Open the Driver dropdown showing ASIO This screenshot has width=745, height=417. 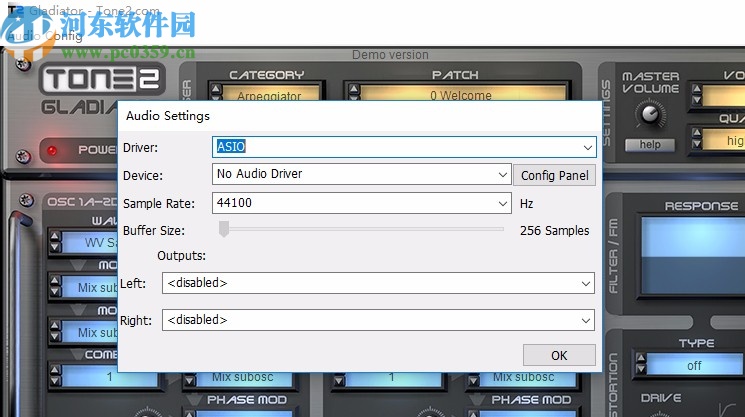click(x=404, y=147)
